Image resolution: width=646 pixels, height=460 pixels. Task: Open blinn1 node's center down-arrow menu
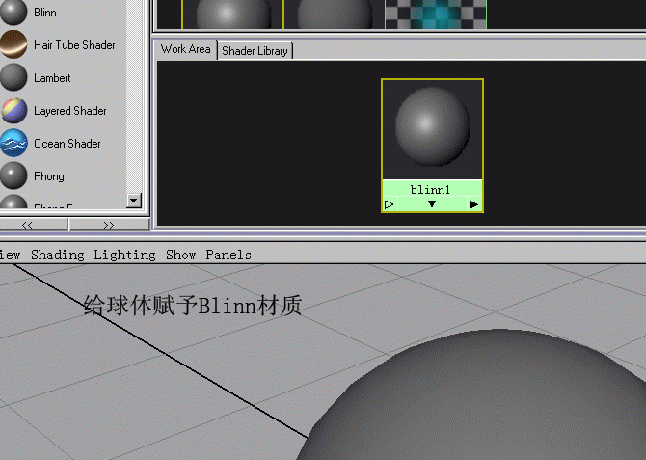pos(432,204)
